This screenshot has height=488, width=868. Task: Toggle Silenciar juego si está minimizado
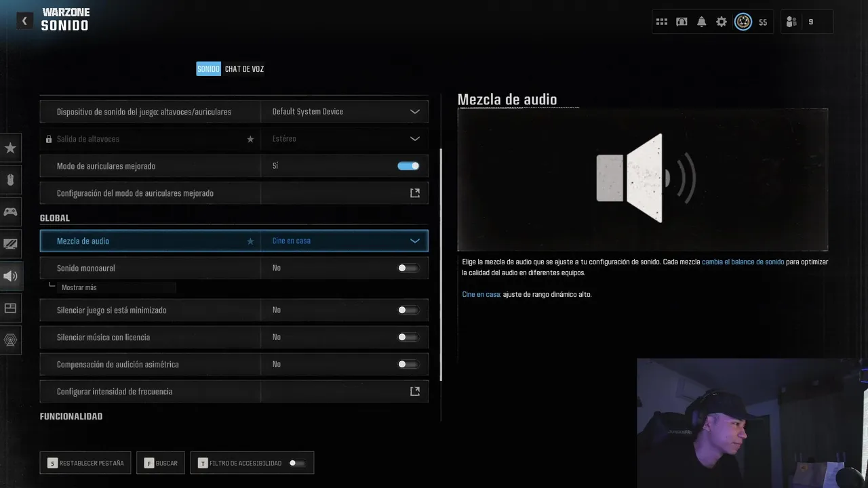[x=408, y=310]
